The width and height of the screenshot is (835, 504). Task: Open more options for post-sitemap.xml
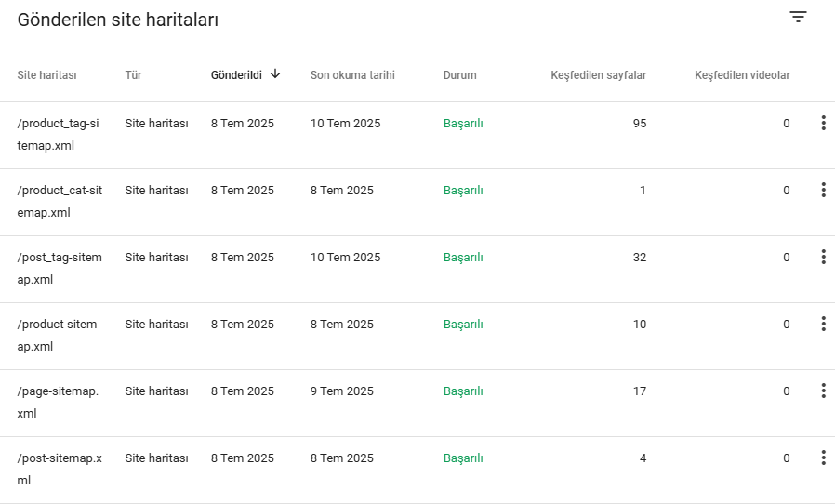click(823, 458)
